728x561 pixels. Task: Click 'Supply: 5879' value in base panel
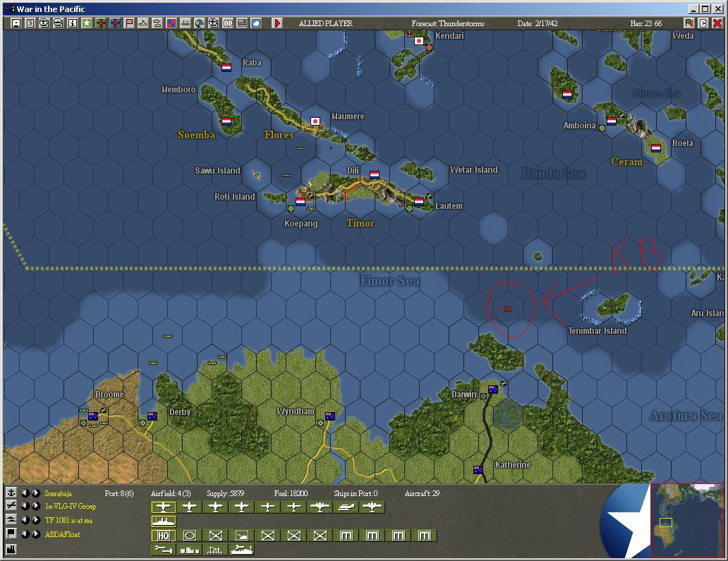(225, 493)
